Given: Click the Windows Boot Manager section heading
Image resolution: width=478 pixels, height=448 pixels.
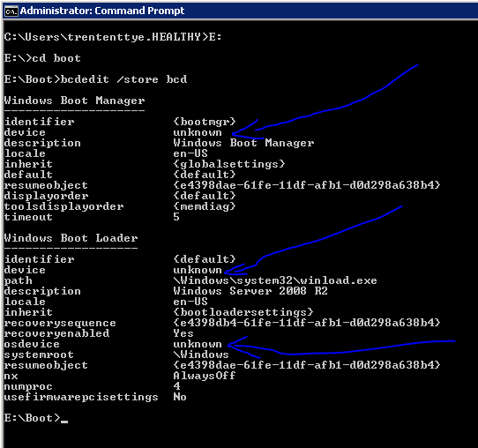Looking at the screenshot, I should pyautogui.click(x=74, y=101).
